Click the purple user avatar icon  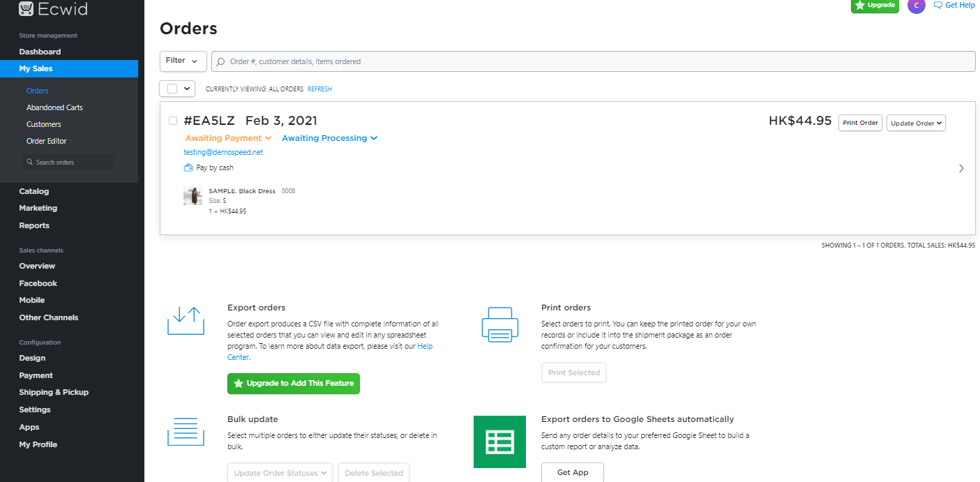click(916, 6)
